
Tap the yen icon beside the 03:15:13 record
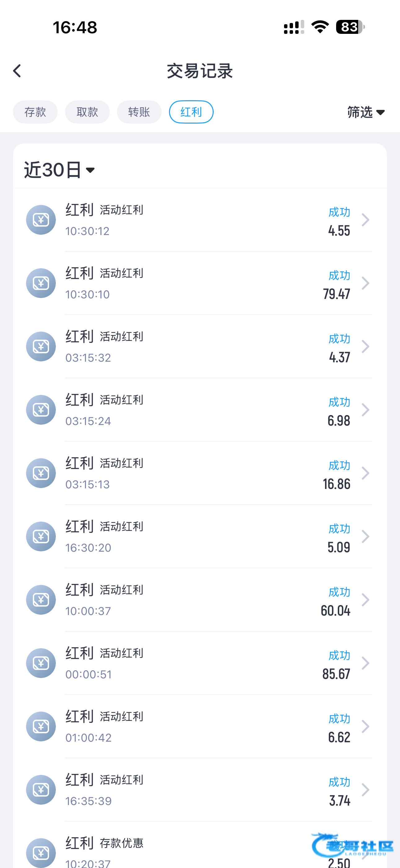[41, 473]
